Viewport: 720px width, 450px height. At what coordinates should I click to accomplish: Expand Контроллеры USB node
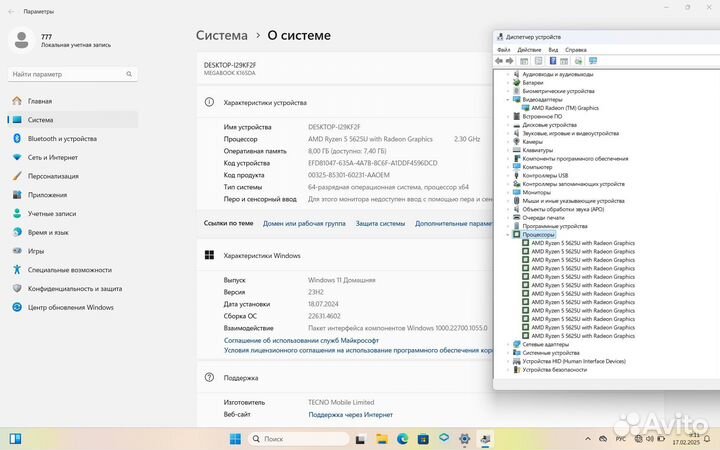(508, 175)
